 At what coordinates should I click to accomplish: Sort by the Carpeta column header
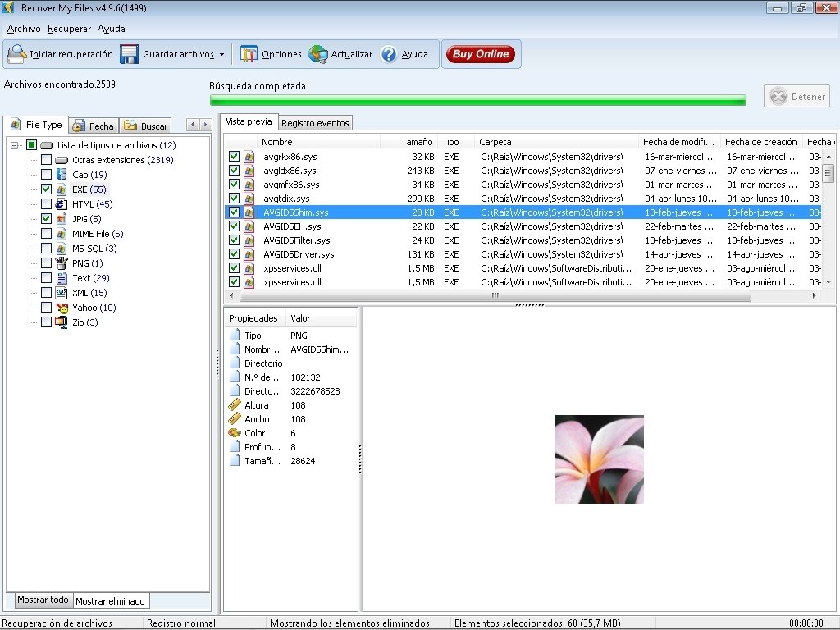(x=557, y=142)
